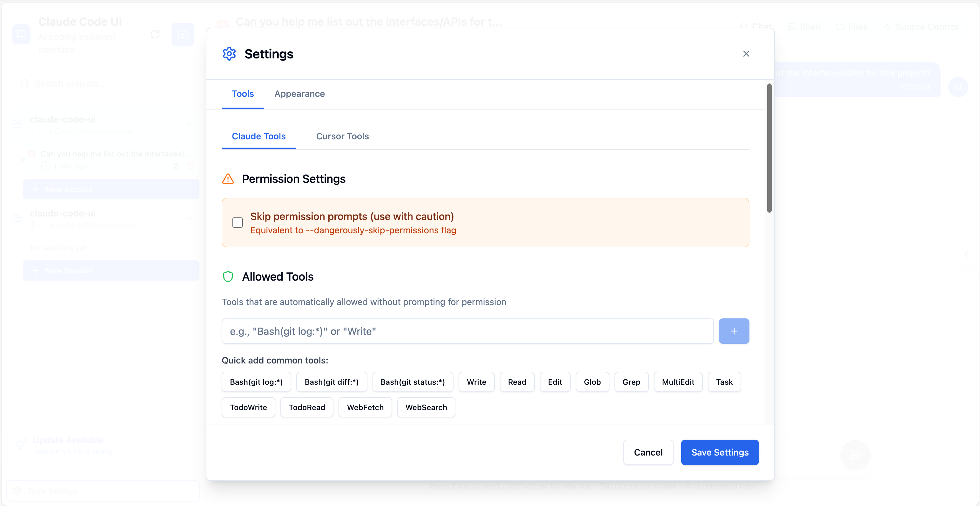Quick add the Bash(git status:*) tool
This screenshot has height=506, width=980.
[413, 382]
